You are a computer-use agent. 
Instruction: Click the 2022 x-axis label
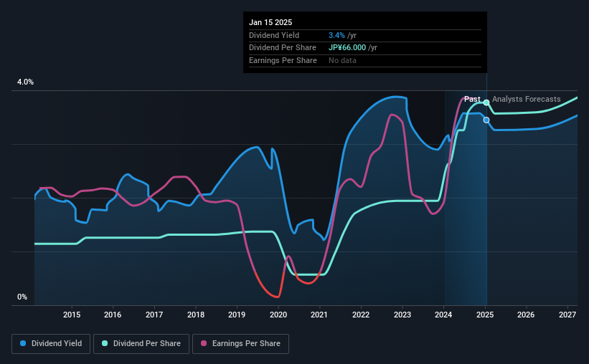[x=361, y=315]
